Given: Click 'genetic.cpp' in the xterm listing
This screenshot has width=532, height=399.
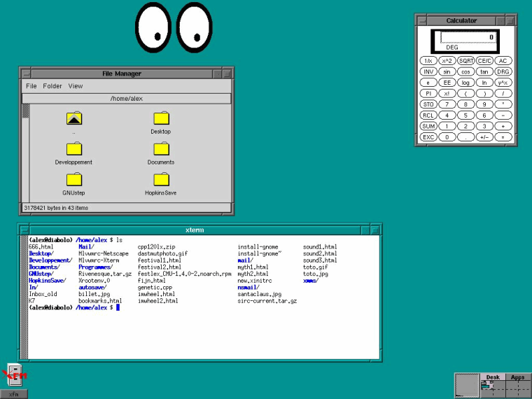Looking at the screenshot, I should (x=155, y=288).
